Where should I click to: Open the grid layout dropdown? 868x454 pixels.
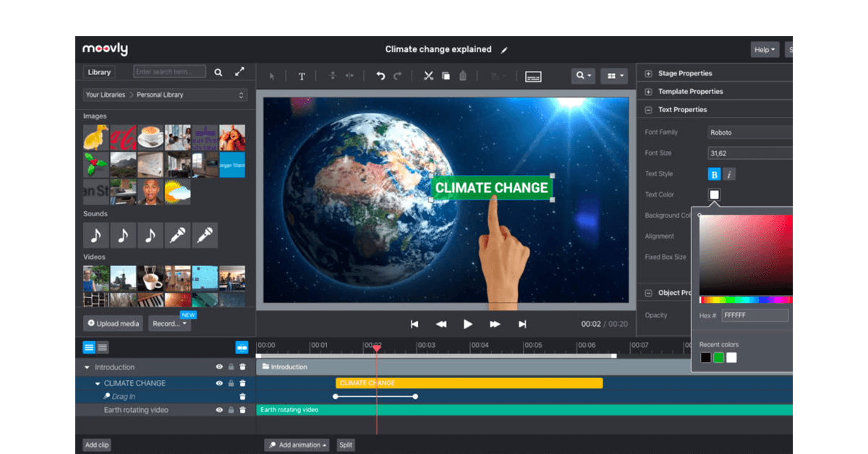click(x=614, y=75)
